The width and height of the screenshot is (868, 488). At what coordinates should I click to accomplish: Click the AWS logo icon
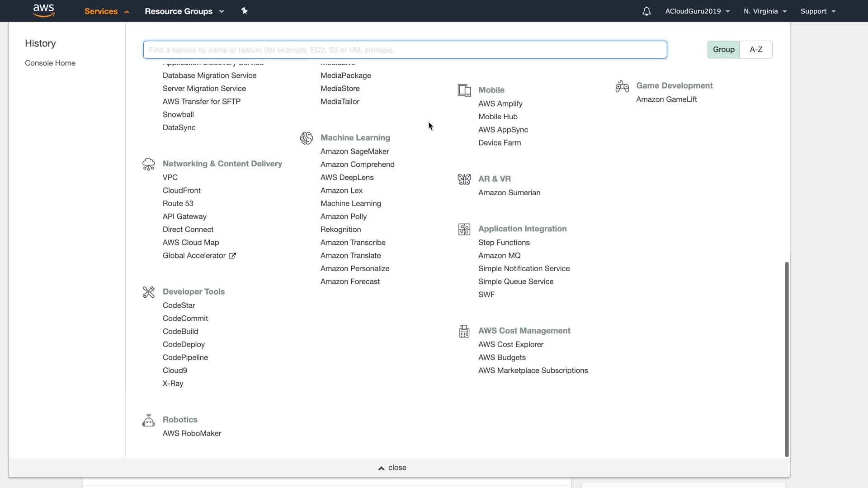point(44,11)
